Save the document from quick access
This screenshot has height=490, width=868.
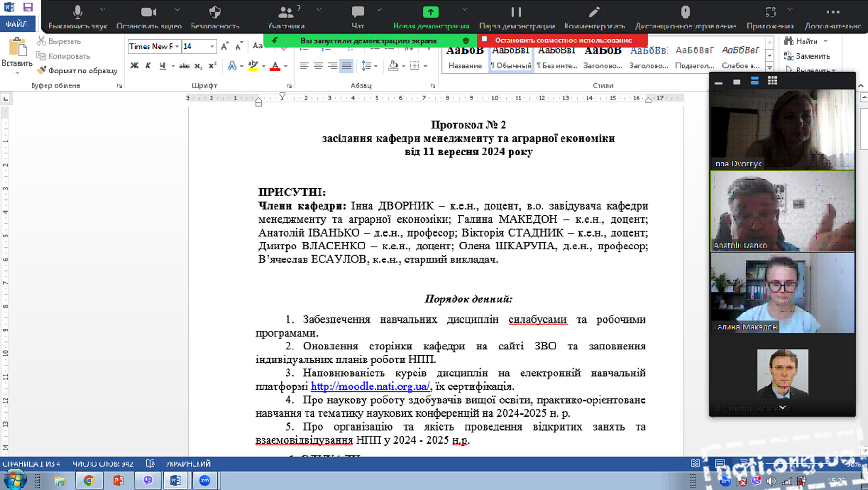click(28, 7)
